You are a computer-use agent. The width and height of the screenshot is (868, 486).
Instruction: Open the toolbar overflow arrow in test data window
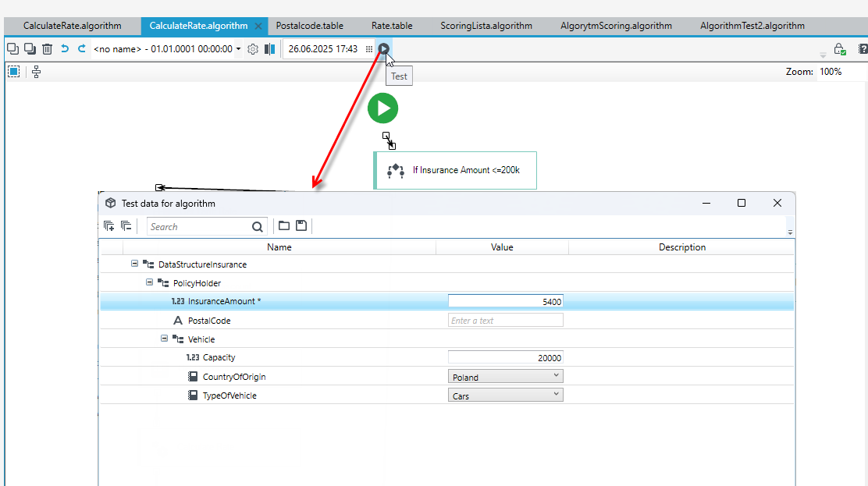tap(790, 232)
